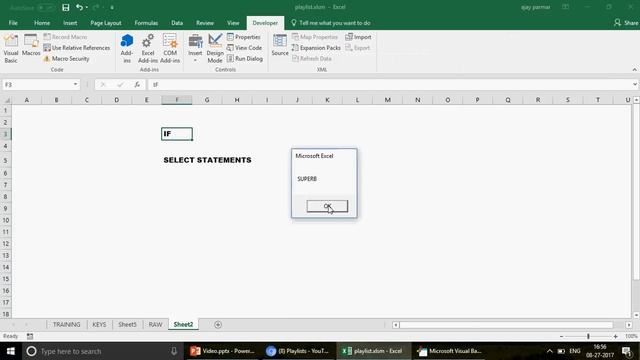
Task: Click Record Macro in Code group
Action: pyautogui.click(x=65, y=37)
